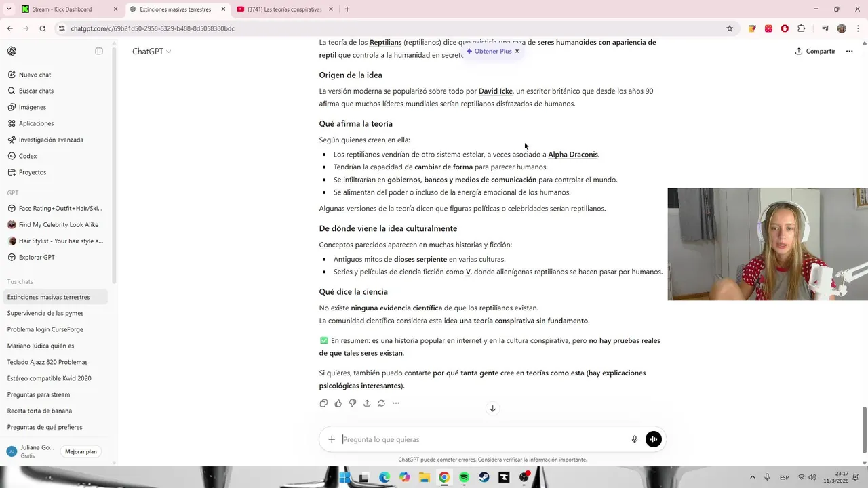
Task: Open Spotify from the taskbar
Action: click(x=464, y=477)
